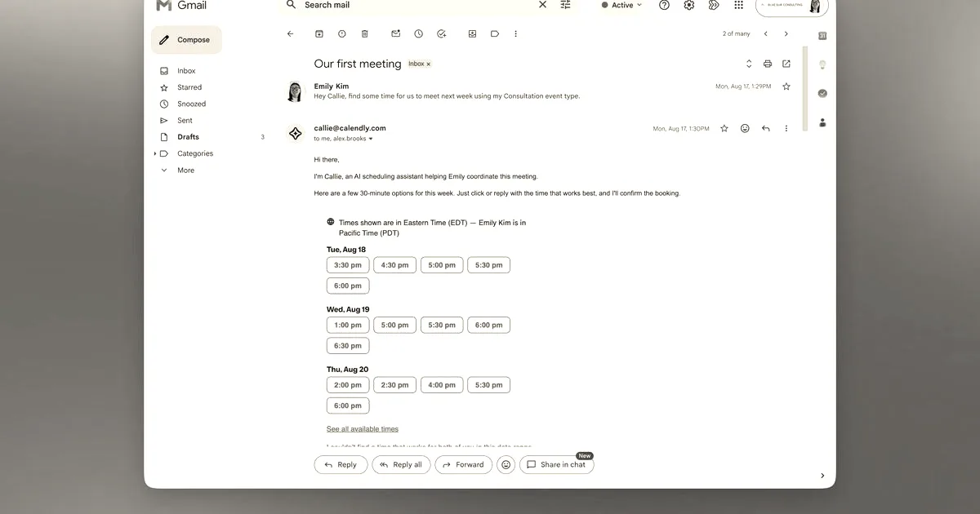The width and height of the screenshot is (980, 514).
Task: Add this email to Tasks
Action: [x=441, y=33]
